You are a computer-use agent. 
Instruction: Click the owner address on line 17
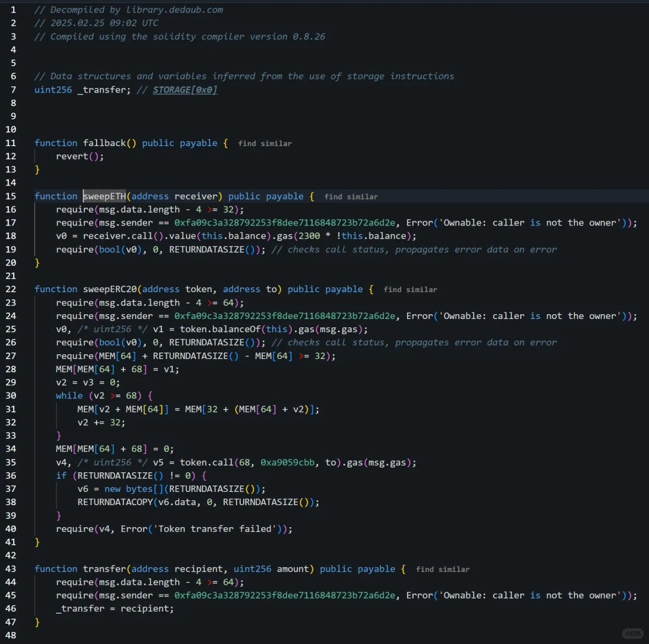tap(284, 223)
